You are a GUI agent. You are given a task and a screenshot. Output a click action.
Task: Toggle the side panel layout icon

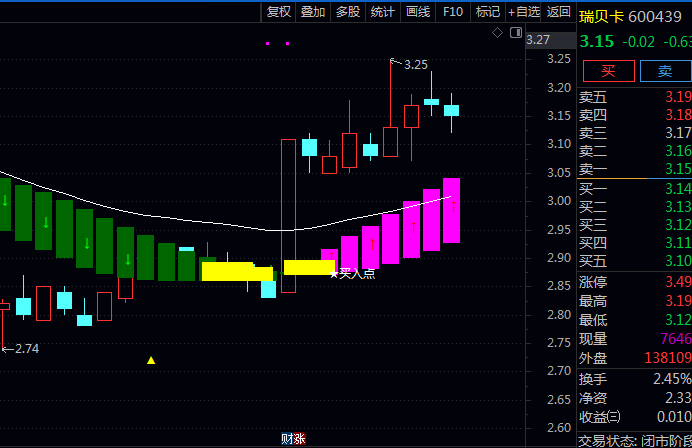point(516,33)
